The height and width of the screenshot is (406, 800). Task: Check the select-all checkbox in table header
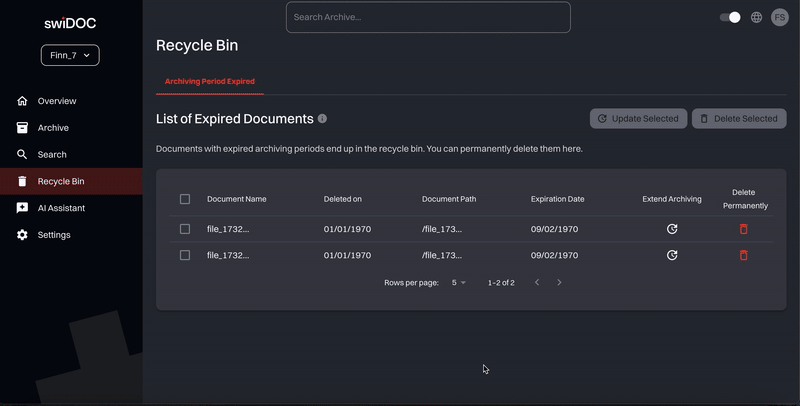click(x=185, y=199)
